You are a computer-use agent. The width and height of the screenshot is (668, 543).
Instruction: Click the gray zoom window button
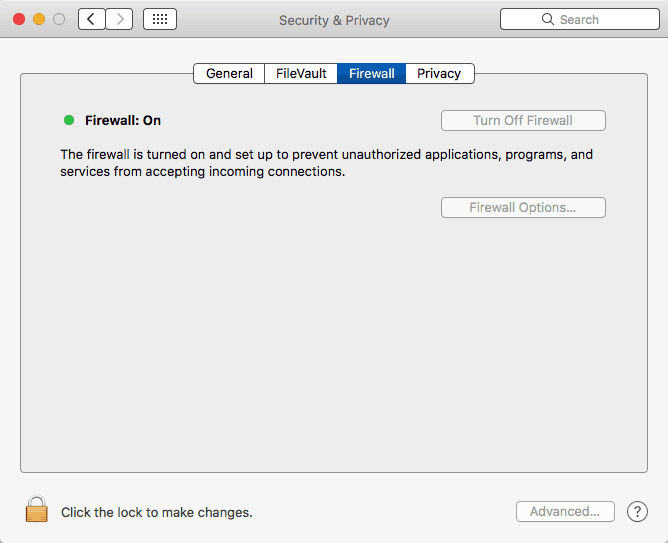(x=59, y=19)
